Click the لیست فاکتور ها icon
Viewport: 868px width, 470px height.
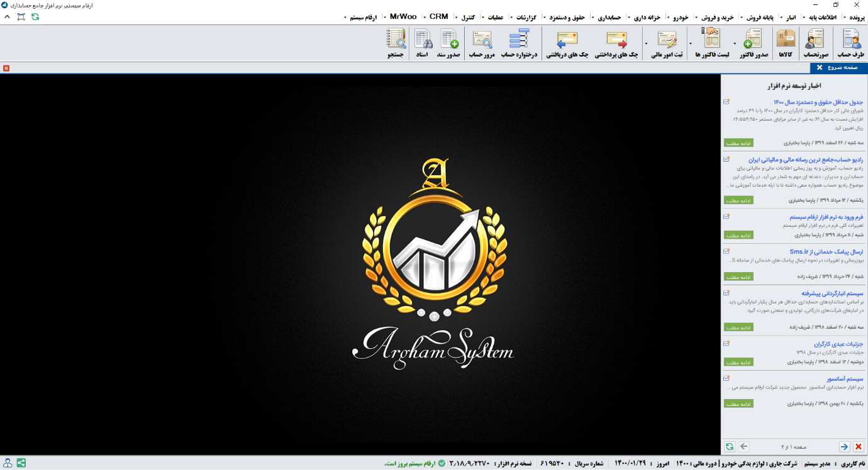pyautogui.click(x=712, y=44)
